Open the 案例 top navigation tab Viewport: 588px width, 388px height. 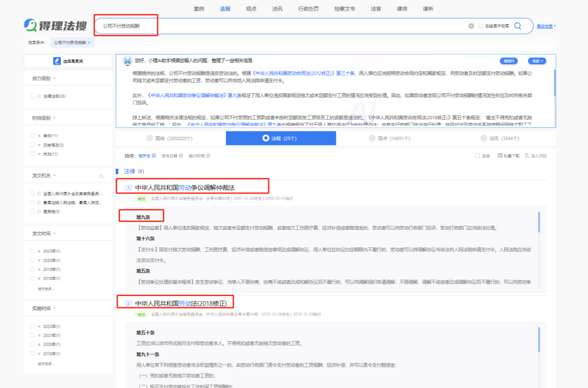199,9
